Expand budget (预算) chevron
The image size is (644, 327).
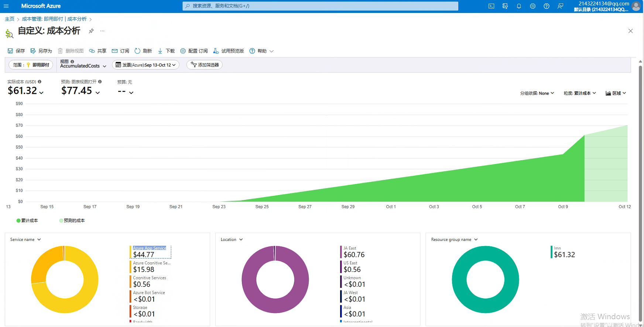(131, 92)
